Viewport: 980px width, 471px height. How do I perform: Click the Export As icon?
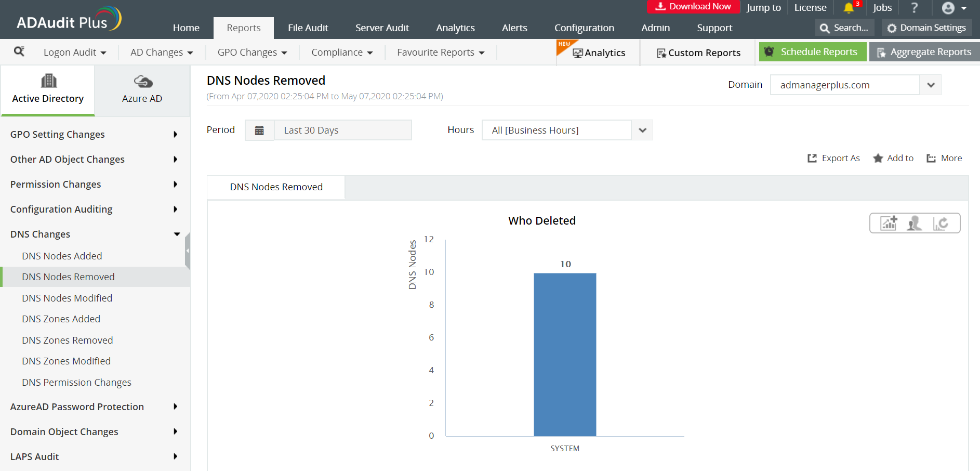coord(812,158)
